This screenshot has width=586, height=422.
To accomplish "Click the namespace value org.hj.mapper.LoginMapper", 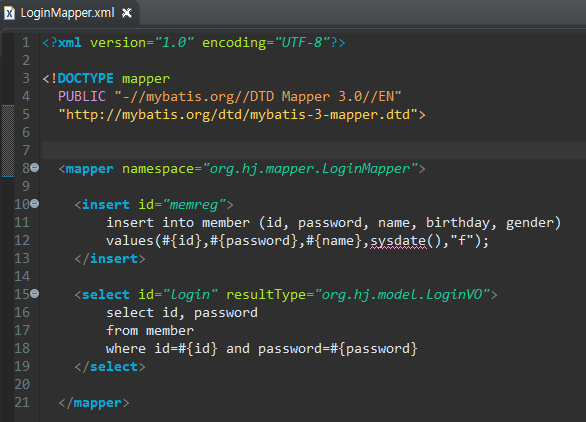I will tap(310, 169).
